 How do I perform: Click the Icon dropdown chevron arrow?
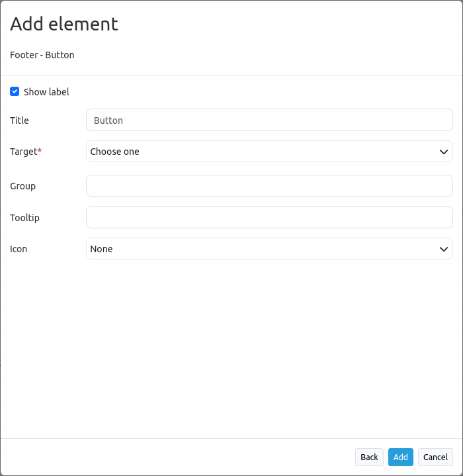(x=444, y=249)
